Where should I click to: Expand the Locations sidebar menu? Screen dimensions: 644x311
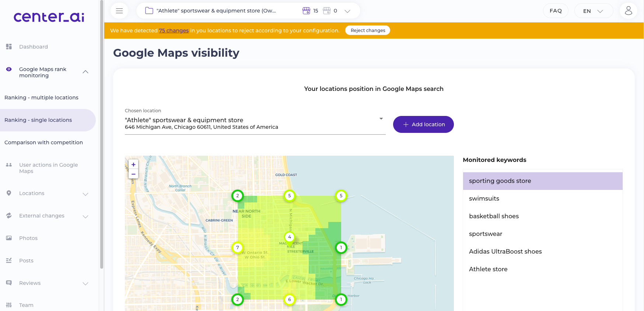coord(85,194)
